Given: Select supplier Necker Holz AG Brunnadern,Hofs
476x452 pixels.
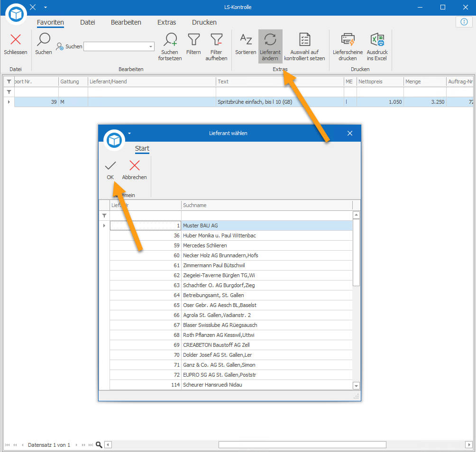Looking at the screenshot, I should tap(231, 255).
